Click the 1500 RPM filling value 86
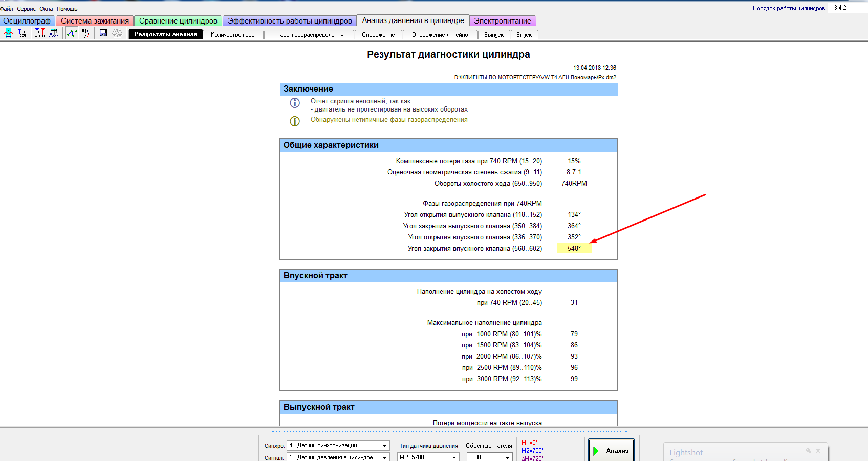 pyautogui.click(x=574, y=345)
